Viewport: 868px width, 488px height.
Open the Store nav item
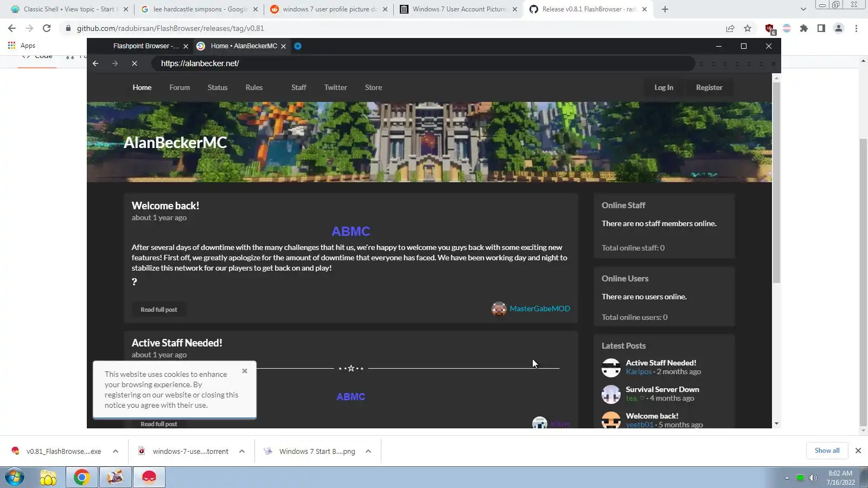click(374, 87)
